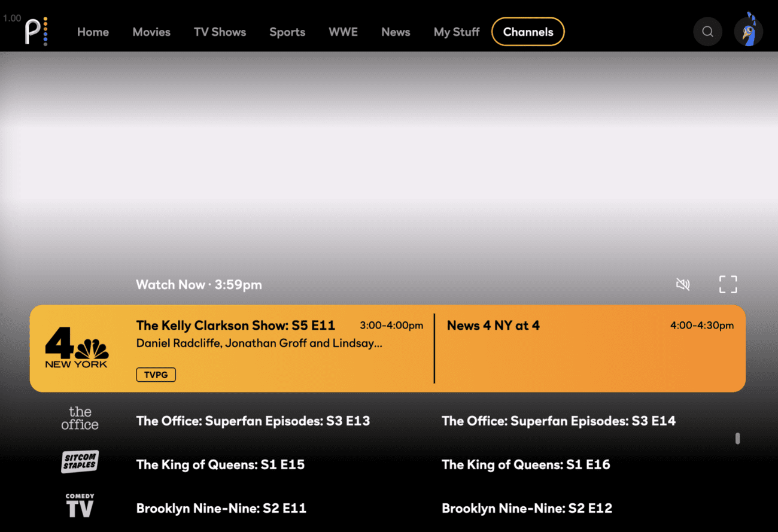This screenshot has height=532, width=778.
Task: Select the NBC 4 New York channel logo
Action: [x=77, y=348]
